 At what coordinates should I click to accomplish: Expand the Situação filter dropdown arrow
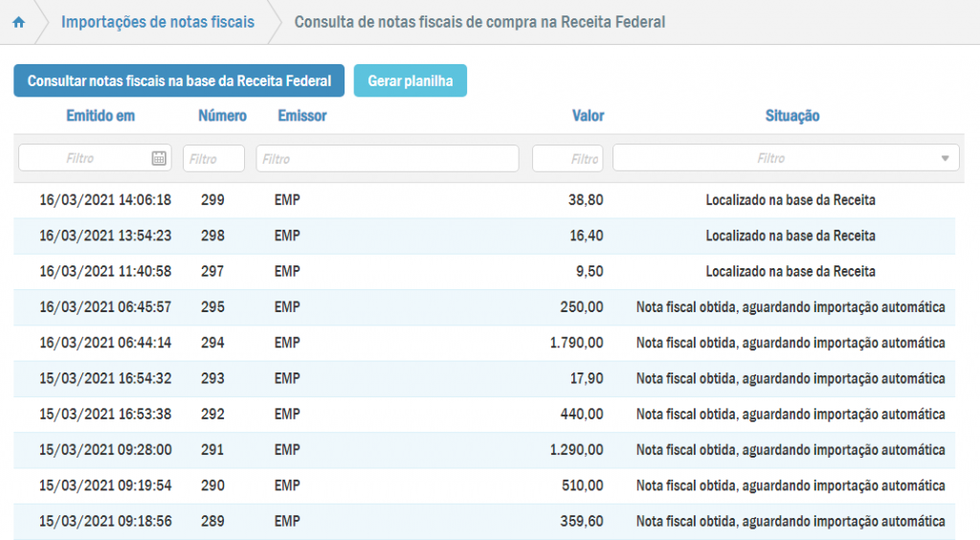946,159
